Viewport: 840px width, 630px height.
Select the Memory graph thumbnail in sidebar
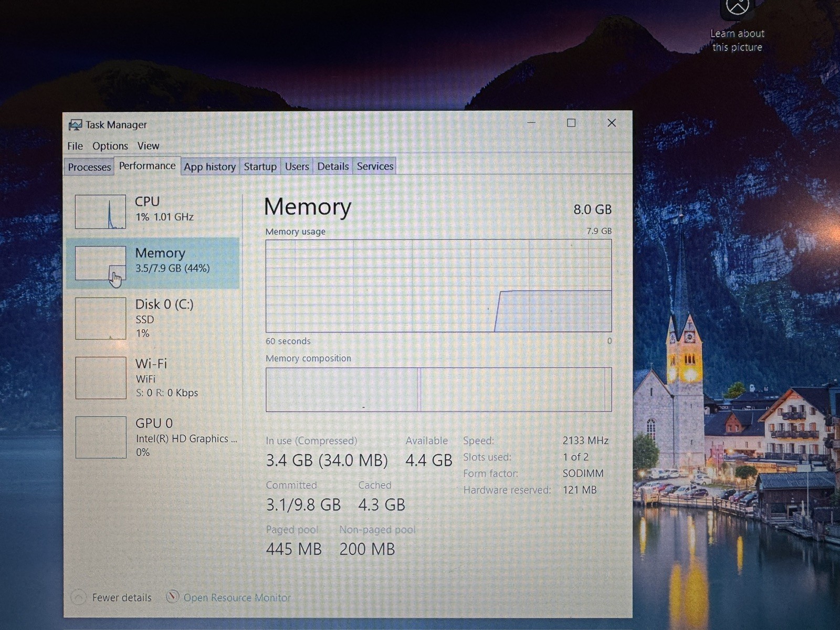tap(100, 263)
